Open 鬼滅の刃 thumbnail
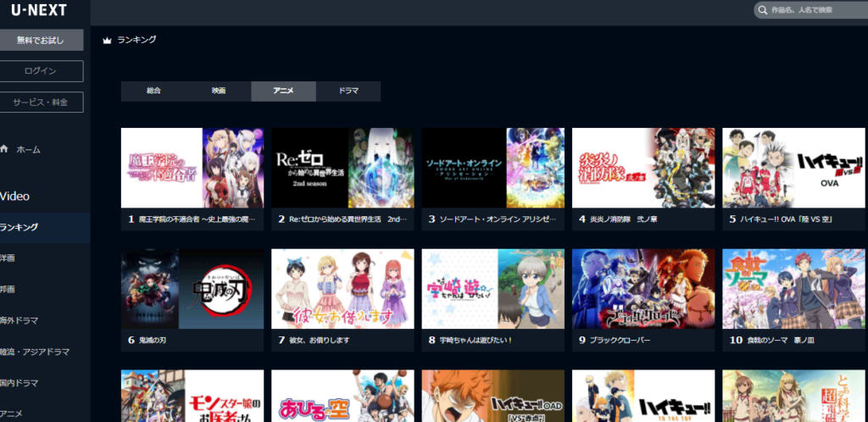This screenshot has width=868, height=422. 192,289
